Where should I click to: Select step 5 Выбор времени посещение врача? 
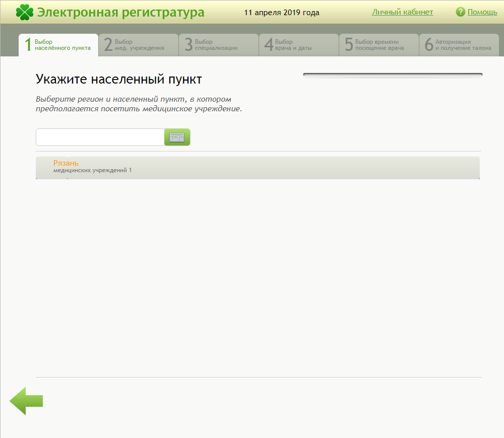point(379,45)
